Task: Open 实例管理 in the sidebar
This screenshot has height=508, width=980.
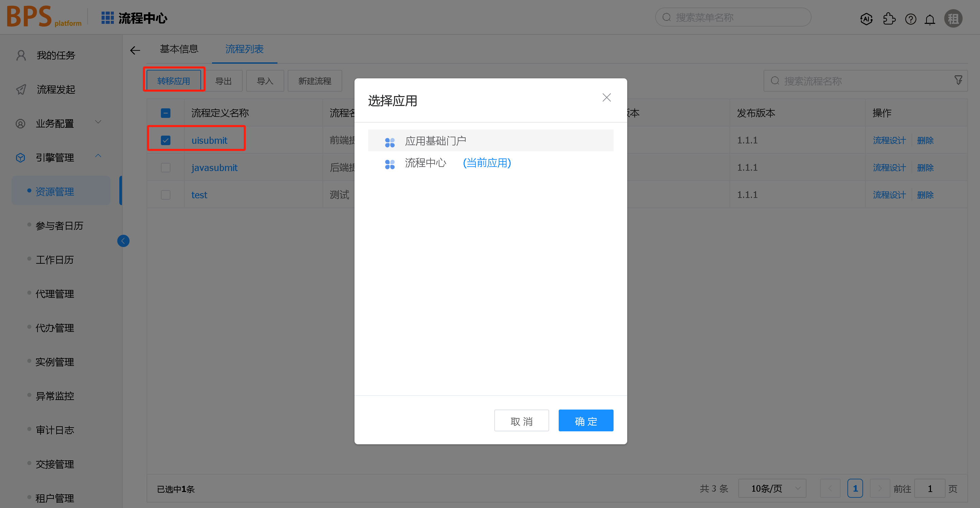Action: click(x=55, y=361)
